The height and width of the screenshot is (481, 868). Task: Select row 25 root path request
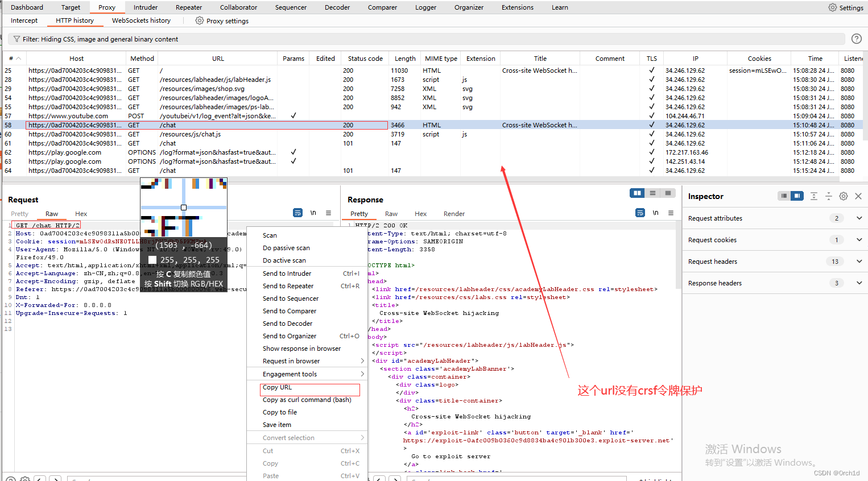[x=432, y=71]
